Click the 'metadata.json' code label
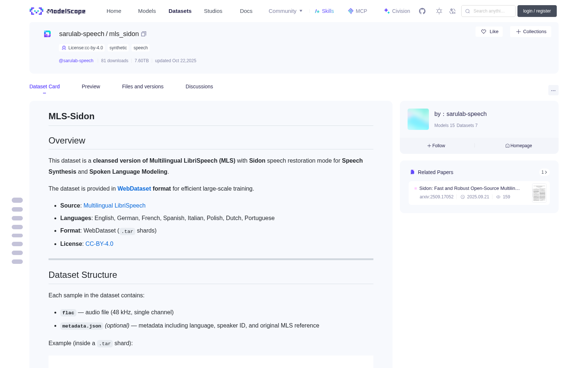This screenshot has height=368, width=588. click(82, 326)
